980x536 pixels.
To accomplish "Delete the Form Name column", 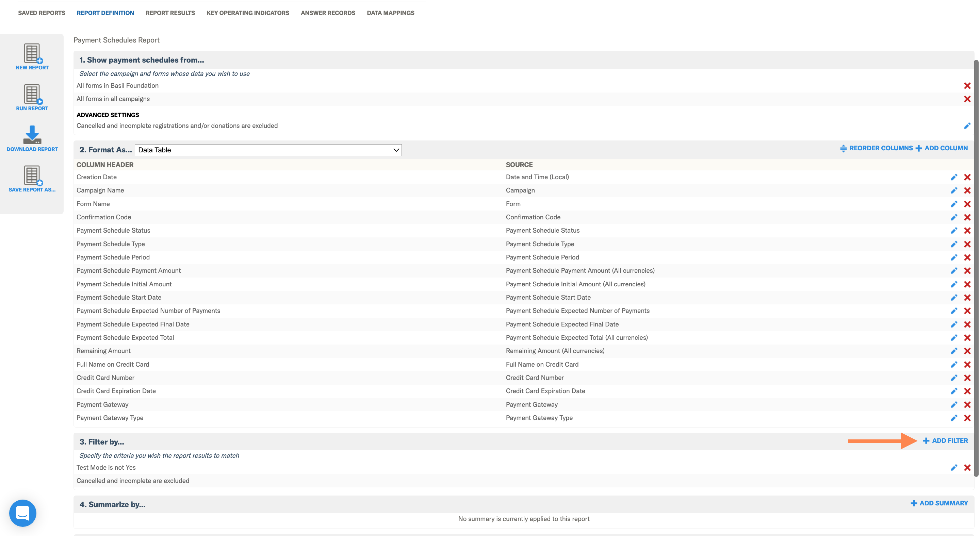I will pyautogui.click(x=967, y=204).
